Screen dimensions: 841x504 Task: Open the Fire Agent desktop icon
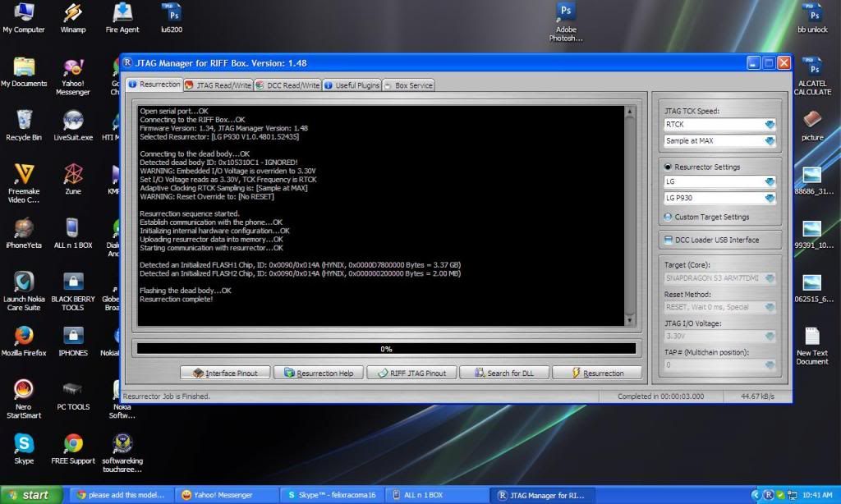coord(122,18)
